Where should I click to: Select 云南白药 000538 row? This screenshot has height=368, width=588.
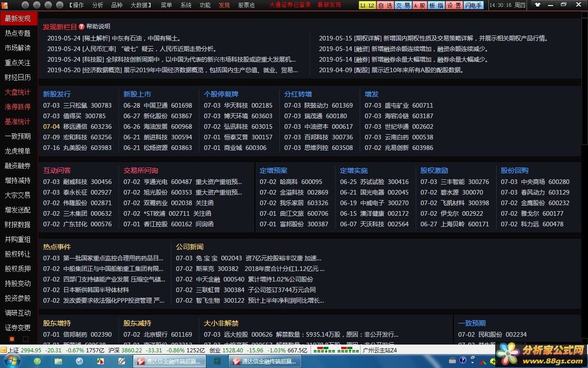pyautogui.click(x=399, y=137)
